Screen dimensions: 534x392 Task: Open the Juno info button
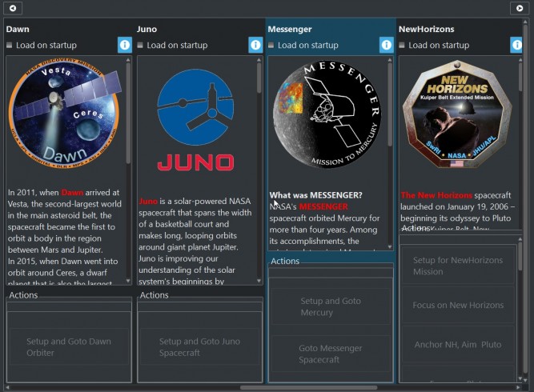coord(255,45)
